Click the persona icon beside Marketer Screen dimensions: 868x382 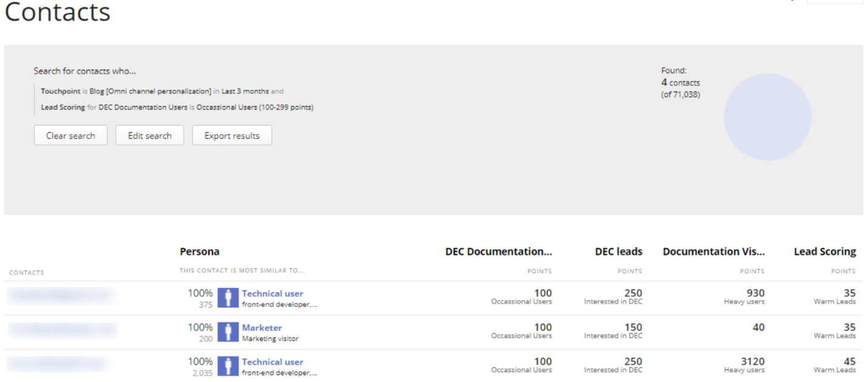(x=228, y=332)
